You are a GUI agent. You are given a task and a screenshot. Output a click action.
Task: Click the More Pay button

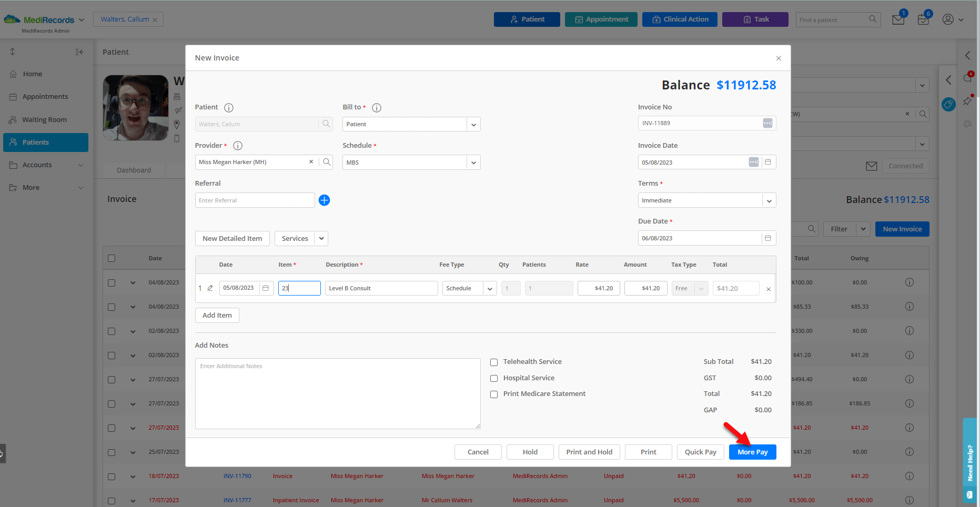tap(752, 452)
